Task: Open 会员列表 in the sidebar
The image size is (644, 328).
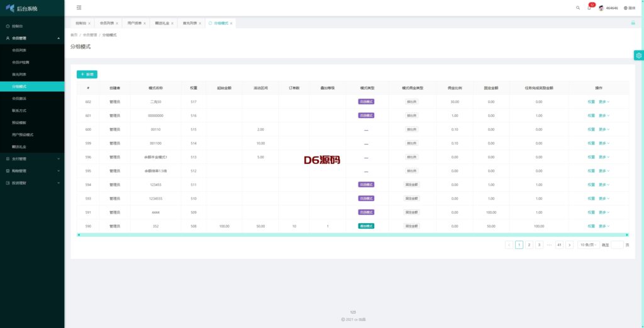Action: click(x=32, y=50)
